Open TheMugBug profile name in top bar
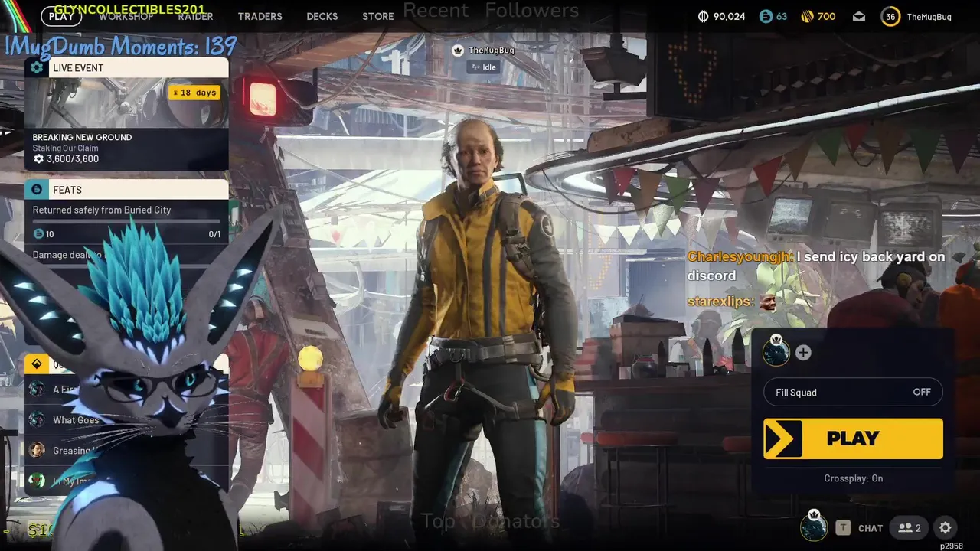This screenshot has height=551, width=980. click(929, 16)
